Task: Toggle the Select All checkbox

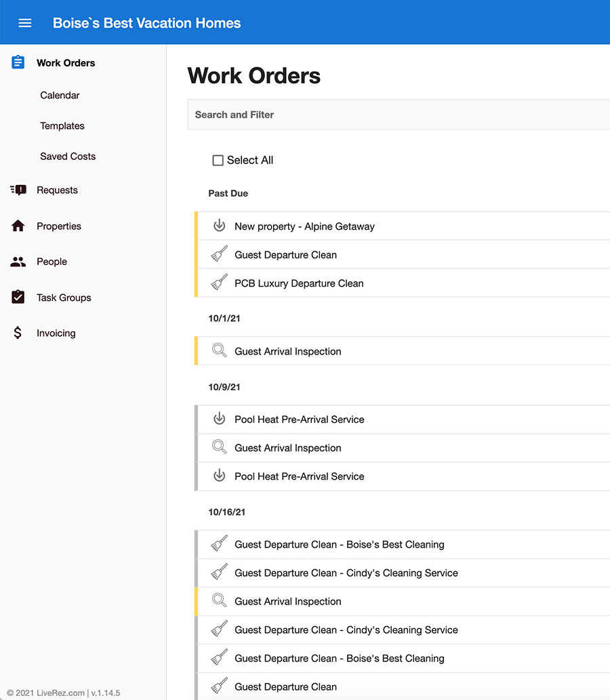Action: (x=218, y=161)
